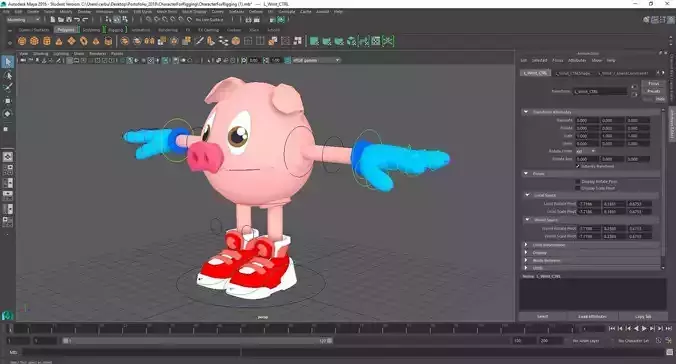Open the Modeling menu set dropdown
Image resolution: width=676 pixels, height=364 pixels.
tap(23, 20)
